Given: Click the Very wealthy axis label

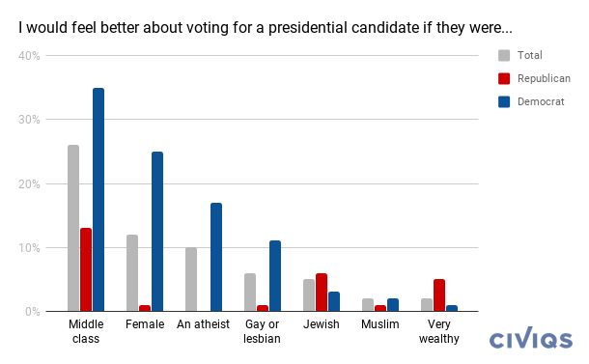Looking at the screenshot, I should (x=438, y=331).
